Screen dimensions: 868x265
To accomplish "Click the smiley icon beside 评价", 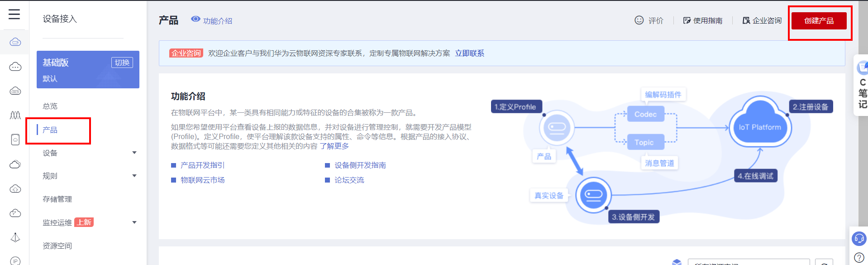I will [639, 20].
